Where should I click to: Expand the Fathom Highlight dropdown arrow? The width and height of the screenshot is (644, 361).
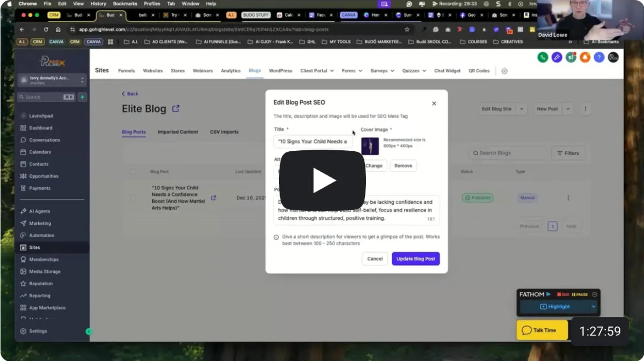593,307
